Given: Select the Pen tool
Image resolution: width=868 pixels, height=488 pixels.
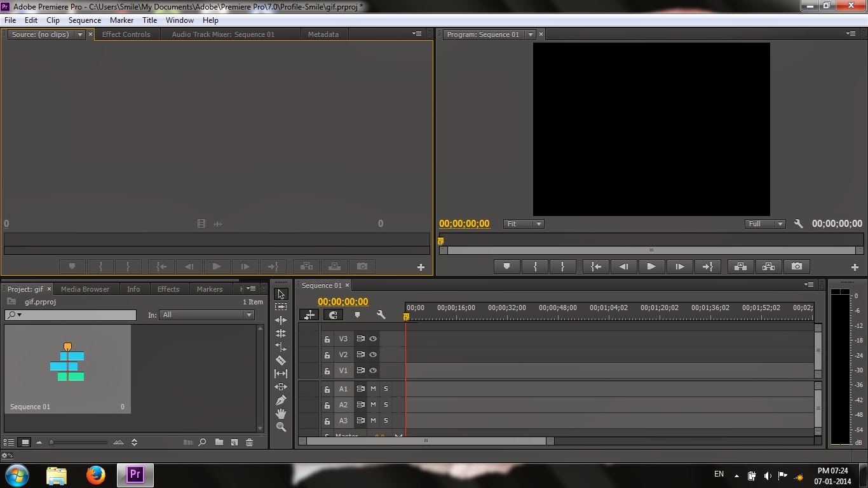Looking at the screenshot, I should tap(281, 400).
